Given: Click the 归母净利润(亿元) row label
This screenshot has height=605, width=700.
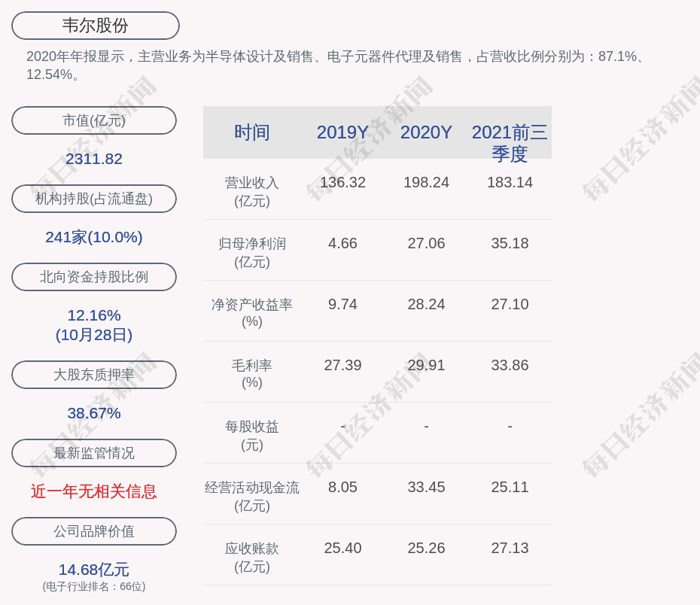Looking at the screenshot, I should tap(252, 253).
